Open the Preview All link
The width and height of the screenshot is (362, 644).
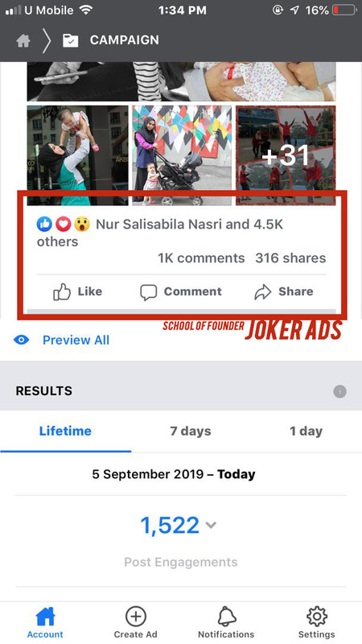[76, 340]
